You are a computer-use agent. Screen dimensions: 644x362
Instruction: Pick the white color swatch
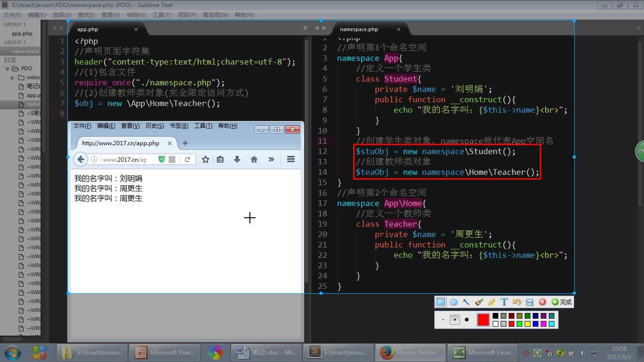(x=495, y=324)
